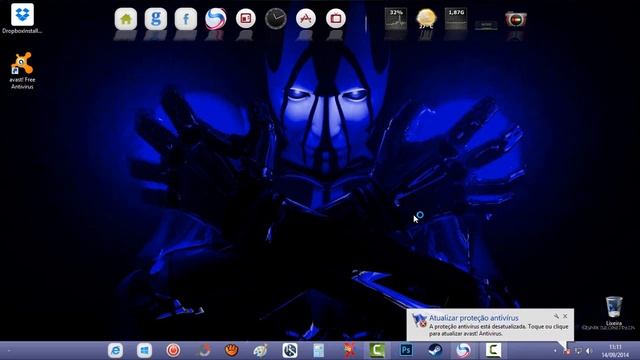Click the wrench settings icon in the notification balloon

click(x=556, y=316)
